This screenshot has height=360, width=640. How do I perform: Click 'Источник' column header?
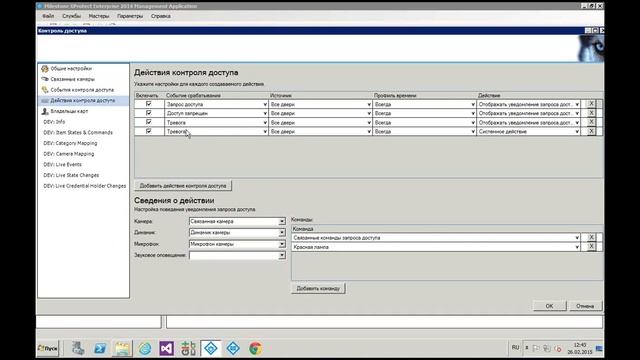coord(281,96)
